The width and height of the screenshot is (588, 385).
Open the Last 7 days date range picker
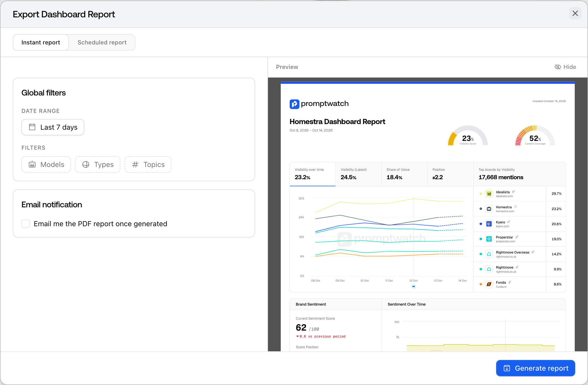click(x=53, y=127)
